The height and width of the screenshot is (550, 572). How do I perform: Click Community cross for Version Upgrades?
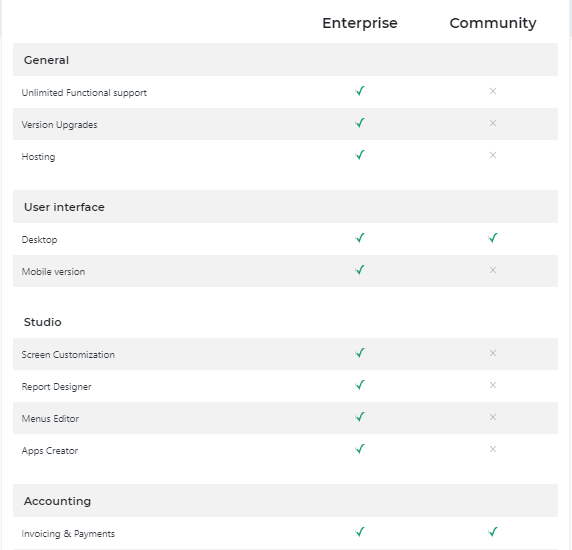click(492, 123)
